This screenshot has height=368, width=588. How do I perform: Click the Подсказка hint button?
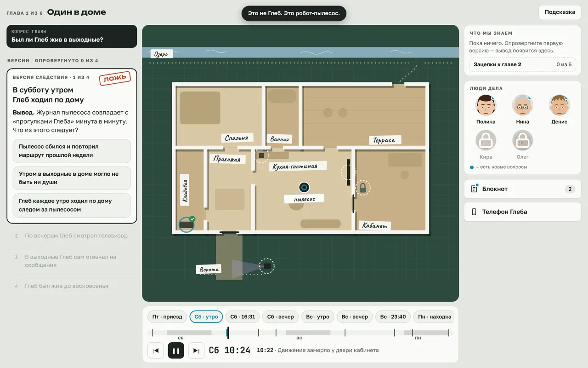tap(560, 12)
